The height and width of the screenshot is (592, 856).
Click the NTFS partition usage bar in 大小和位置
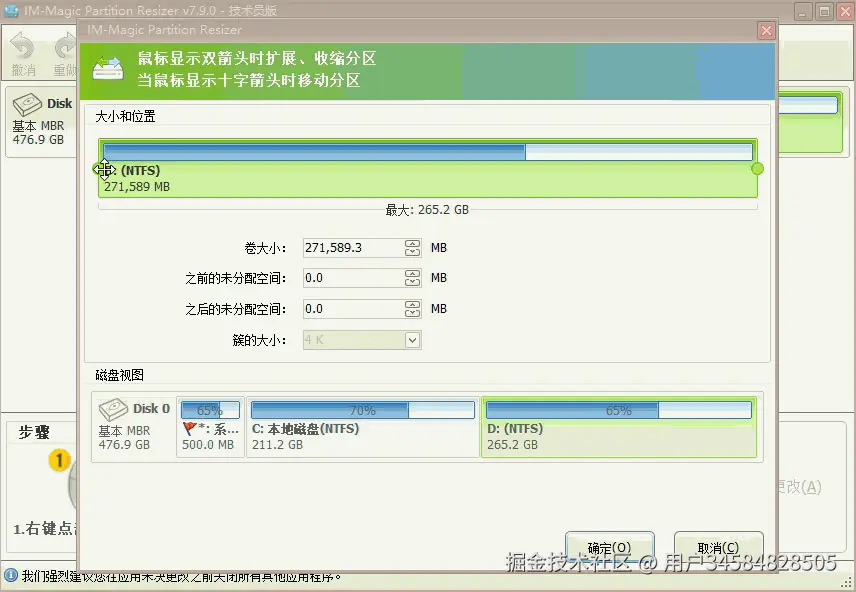[x=427, y=151]
